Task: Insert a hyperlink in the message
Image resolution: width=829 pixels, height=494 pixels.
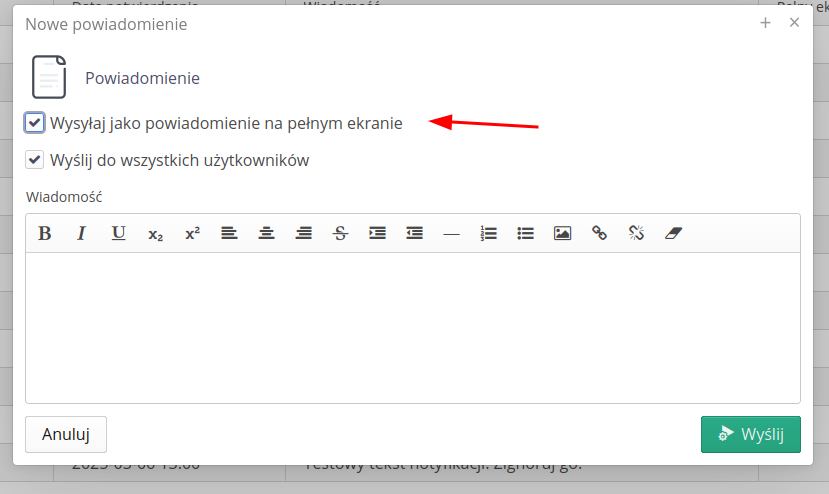Action: (599, 233)
